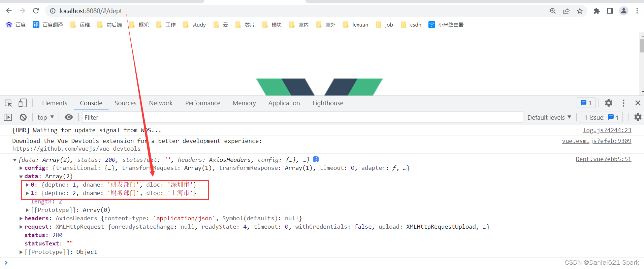Switch to the Sources tab
Image resolution: width=644 pixels, height=269 pixels.
coord(125,103)
